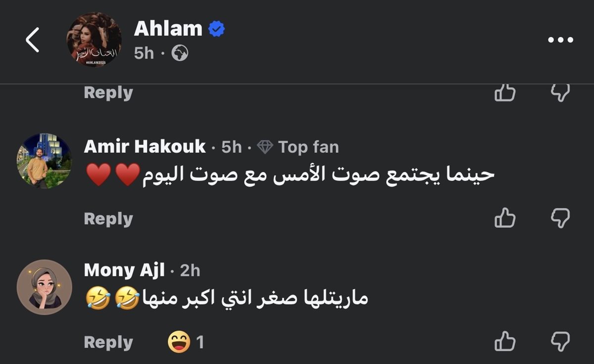View the laughing emoji reaction count
The image size is (594, 364).
pos(186,342)
